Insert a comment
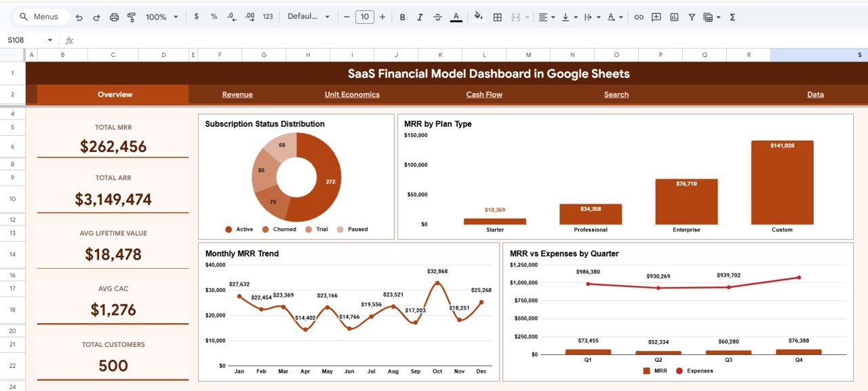Viewport: 868px width, 391px height. [656, 16]
